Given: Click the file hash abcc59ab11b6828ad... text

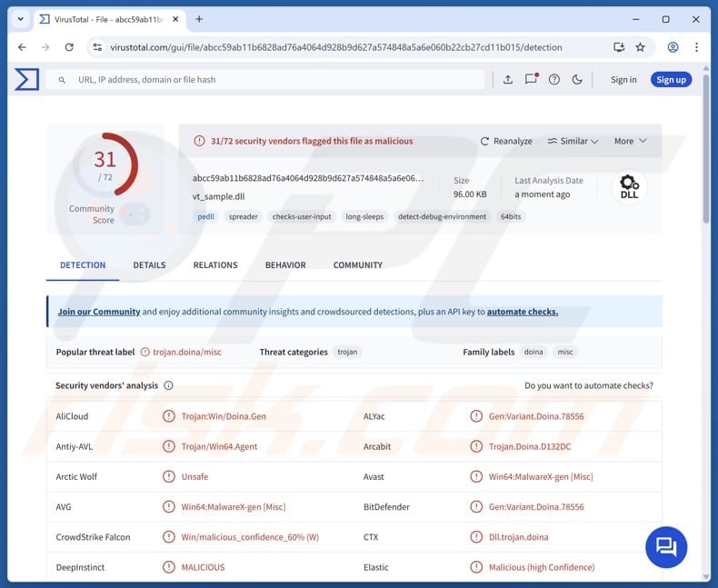Looking at the screenshot, I should 308,179.
